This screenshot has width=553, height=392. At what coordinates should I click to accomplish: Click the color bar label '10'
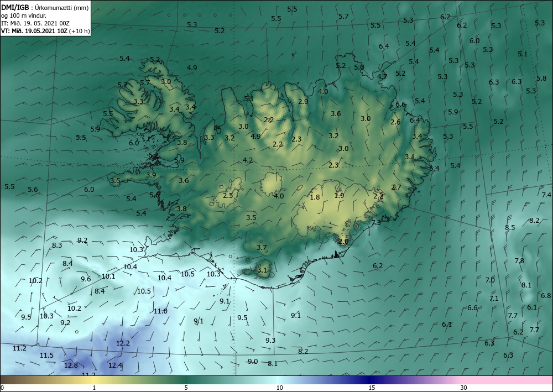tap(279, 388)
